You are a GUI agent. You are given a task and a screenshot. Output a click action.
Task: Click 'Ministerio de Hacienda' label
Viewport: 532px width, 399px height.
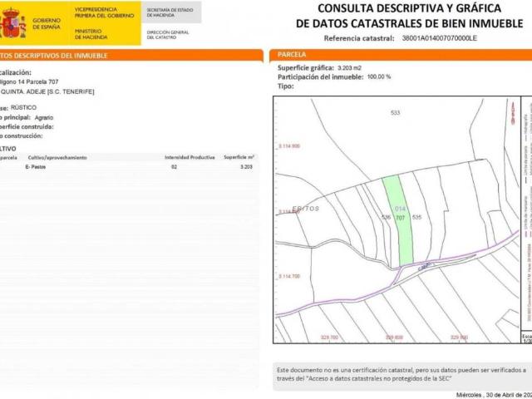pos(91,34)
